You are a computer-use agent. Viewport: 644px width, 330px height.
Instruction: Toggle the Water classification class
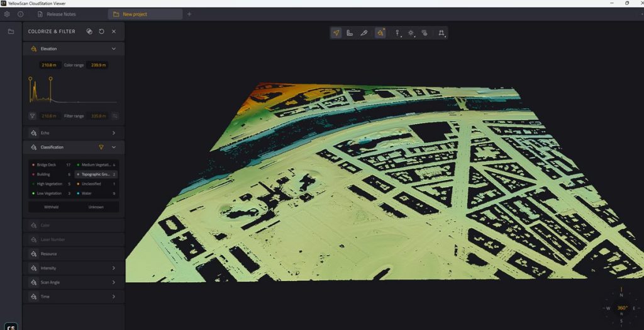89,193
